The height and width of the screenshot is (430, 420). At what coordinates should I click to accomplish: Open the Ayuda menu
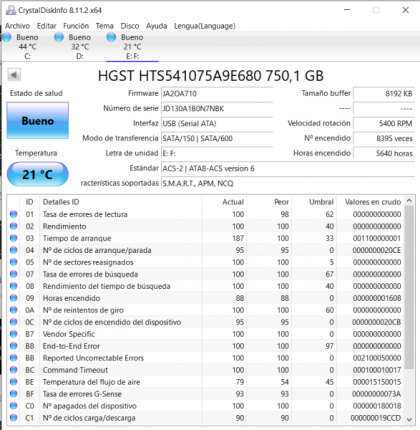coord(156,26)
